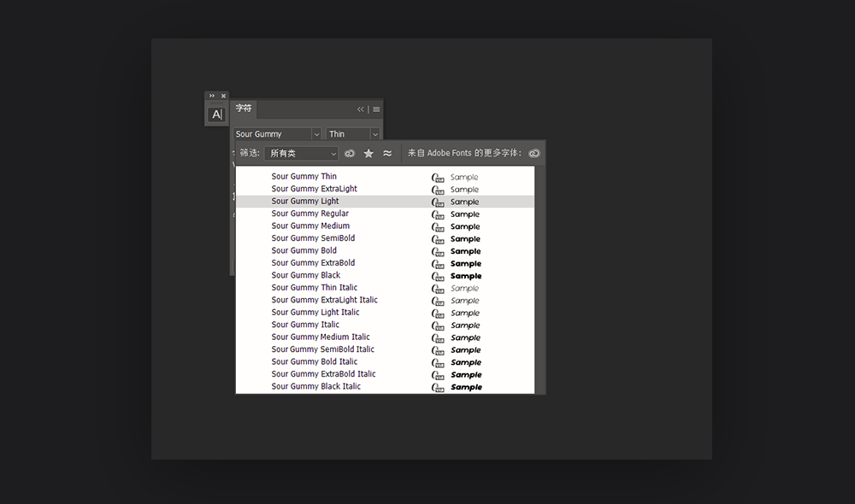This screenshot has width=855, height=504.
Task: Click variable font icon for Sour Gummy Thin
Action: point(438,178)
